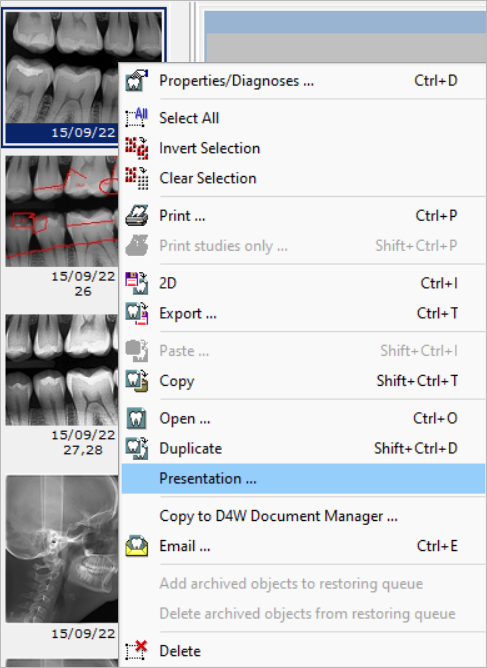The image size is (487, 668).
Task: Click the Invert Selection icon
Action: pyautogui.click(x=137, y=148)
